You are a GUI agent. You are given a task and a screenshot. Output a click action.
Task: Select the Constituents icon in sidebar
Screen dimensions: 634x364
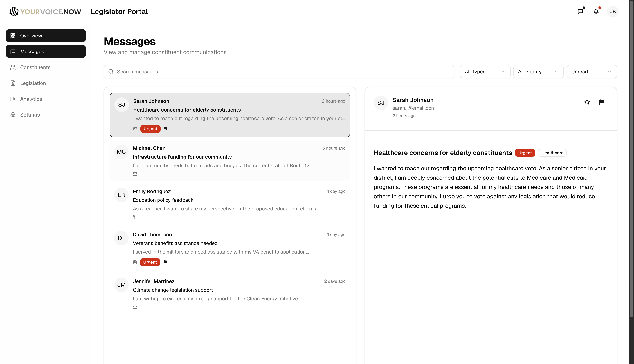[13, 67]
